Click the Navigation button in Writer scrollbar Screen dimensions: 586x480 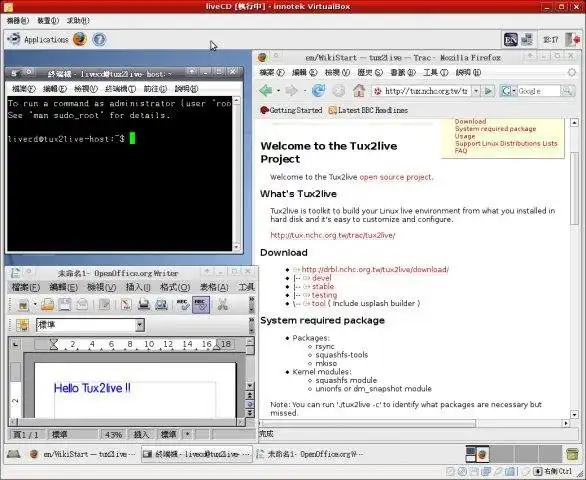point(250,404)
